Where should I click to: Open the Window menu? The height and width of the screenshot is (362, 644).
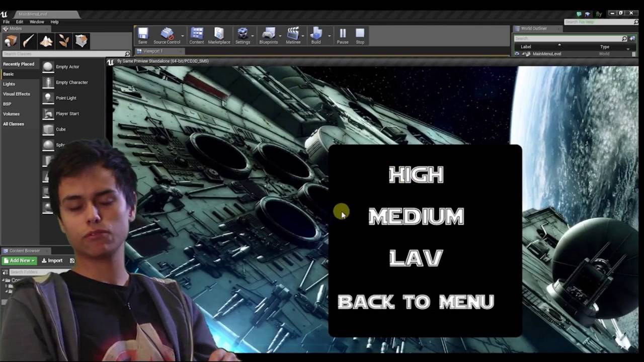coord(37,22)
